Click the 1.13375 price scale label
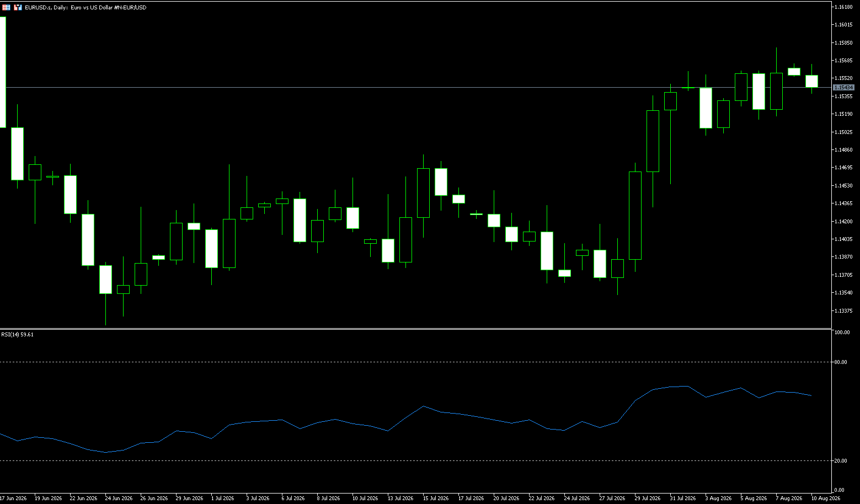This screenshot has height=504, width=860. [844, 311]
